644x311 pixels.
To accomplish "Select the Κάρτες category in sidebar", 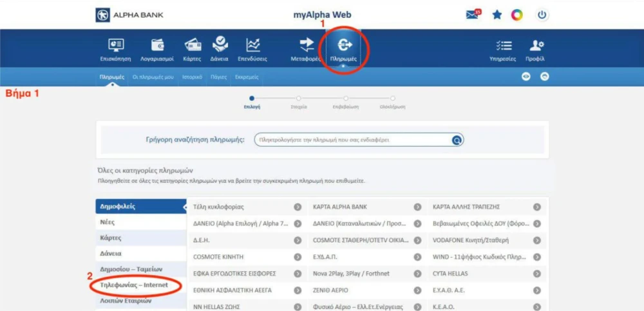I will point(141,238).
